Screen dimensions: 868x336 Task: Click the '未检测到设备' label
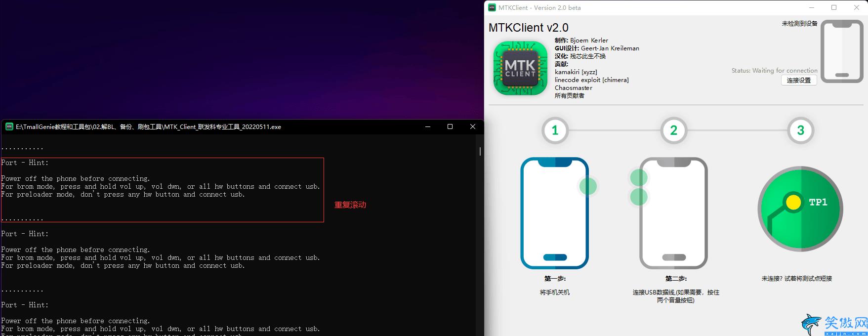point(800,23)
